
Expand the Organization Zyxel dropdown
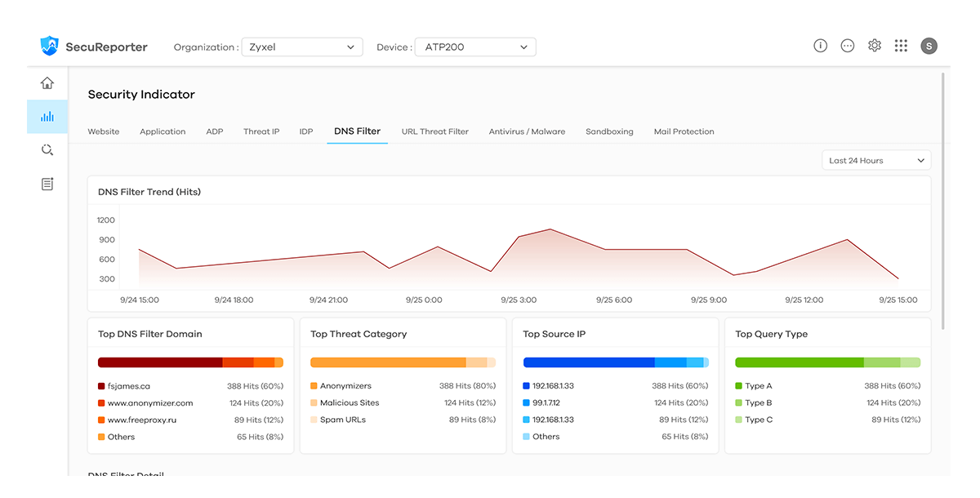click(x=302, y=47)
